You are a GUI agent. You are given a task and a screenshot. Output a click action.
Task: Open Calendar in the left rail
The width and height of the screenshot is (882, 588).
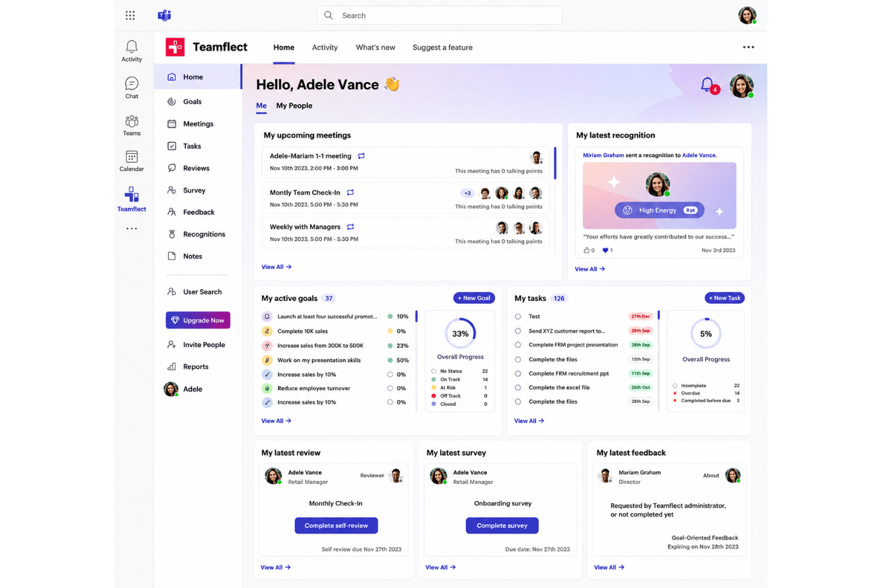[x=132, y=161]
